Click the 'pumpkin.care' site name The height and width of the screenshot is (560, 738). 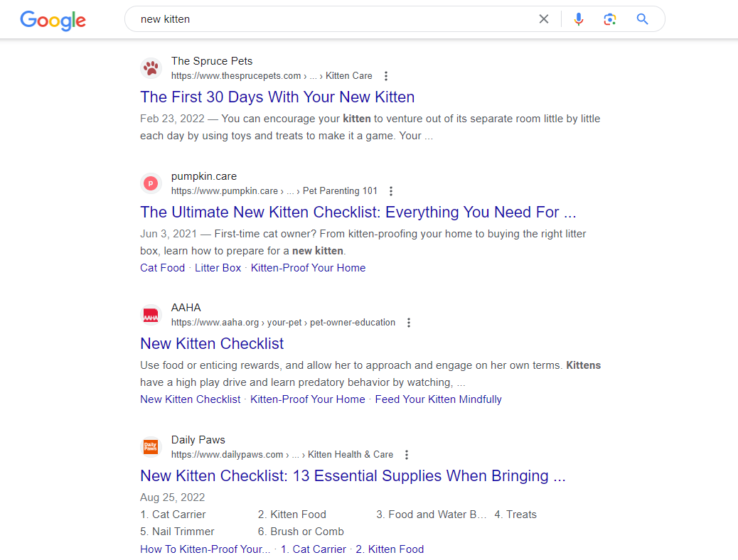pyautogui.click(x=204, y=176)
